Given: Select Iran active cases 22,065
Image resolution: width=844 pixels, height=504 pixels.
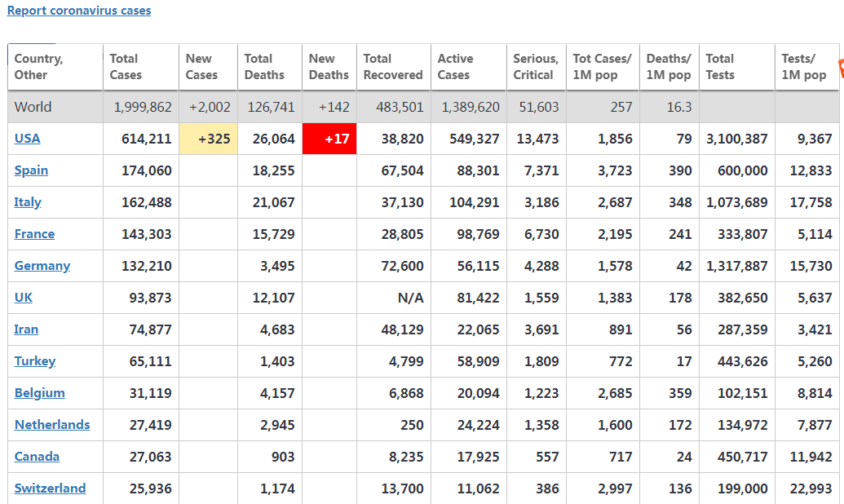Looking at the screenshot, I should coord(469,329).
